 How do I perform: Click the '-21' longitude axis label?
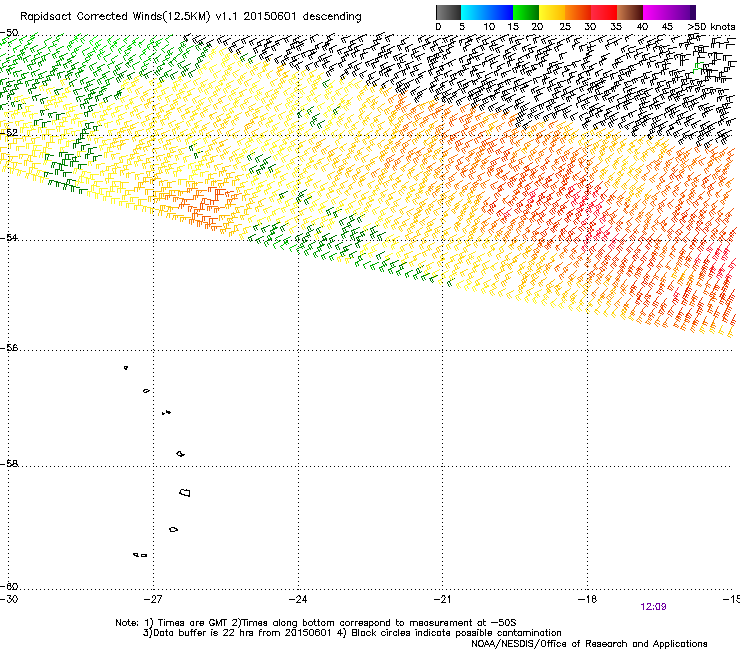(x=442, y=599)
